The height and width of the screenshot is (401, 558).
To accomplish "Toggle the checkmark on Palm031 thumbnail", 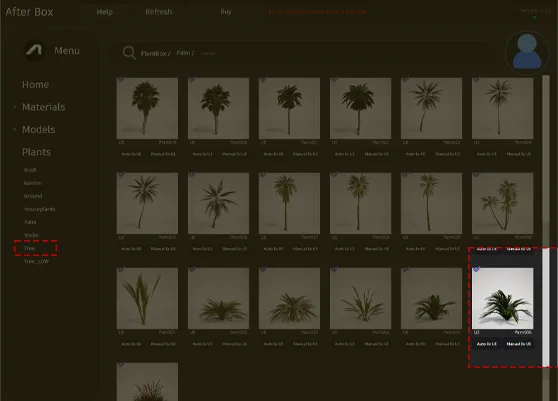I will pyautogui.click(x=121, y=269).
